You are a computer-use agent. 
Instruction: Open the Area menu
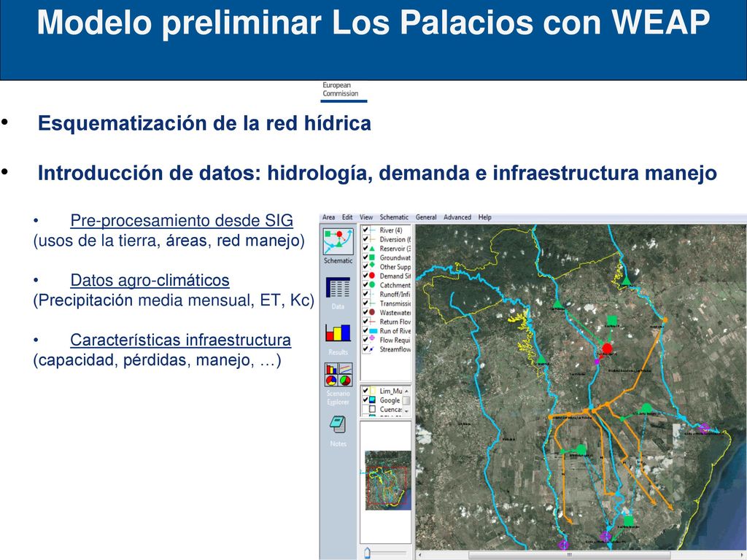pos(329,217)
